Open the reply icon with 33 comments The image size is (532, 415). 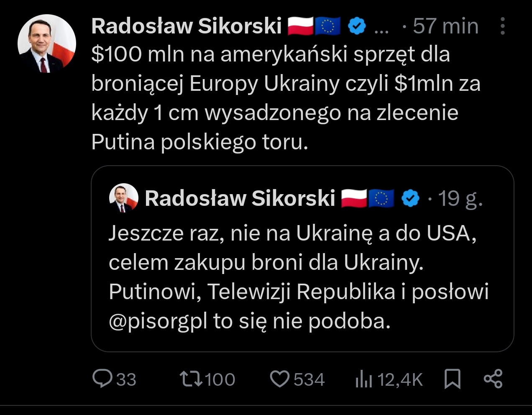[102, 379]
